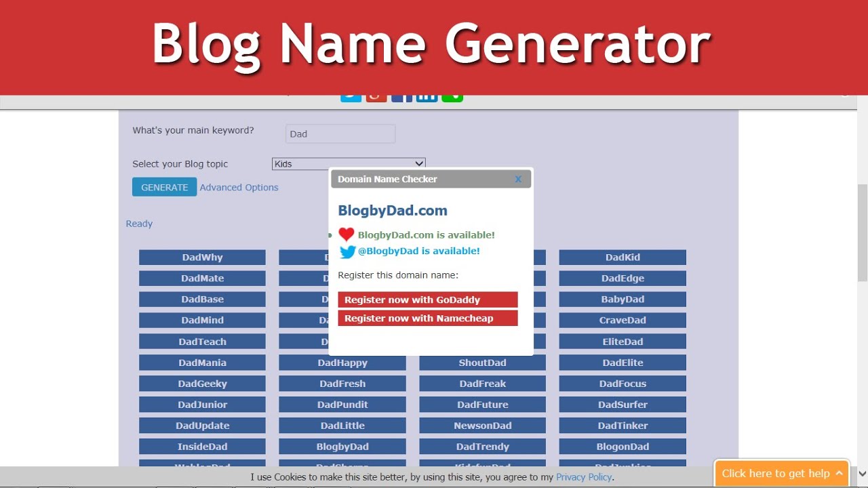Image resolution: width=868 pixels, height=488 pixels.
Task: Select the DadEdge name
Action: coord(623,279)
